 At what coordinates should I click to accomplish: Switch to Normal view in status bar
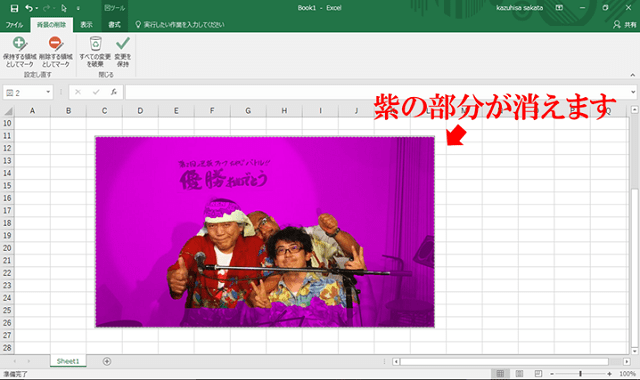[x=500, y=373]
